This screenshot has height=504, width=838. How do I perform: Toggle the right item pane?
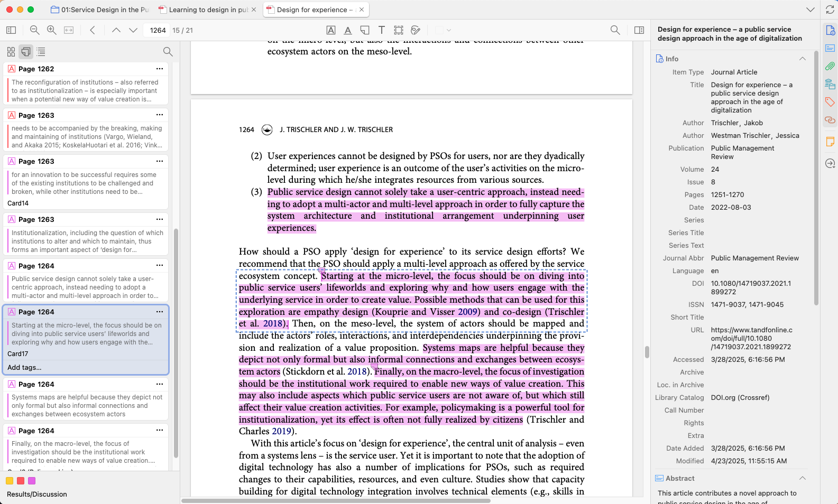pyautogui.click(x=639, y=30)
